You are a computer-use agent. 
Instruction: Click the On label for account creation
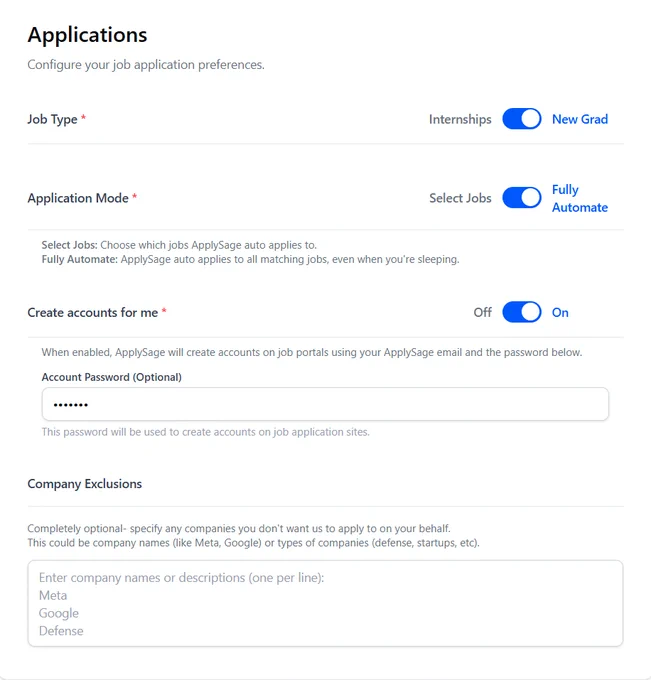point(560,312)
